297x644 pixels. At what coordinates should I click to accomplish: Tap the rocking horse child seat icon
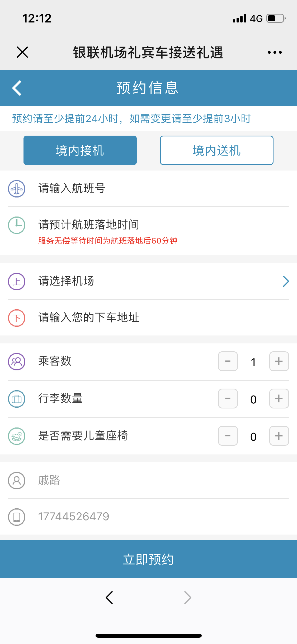click(x=17, y=436)
